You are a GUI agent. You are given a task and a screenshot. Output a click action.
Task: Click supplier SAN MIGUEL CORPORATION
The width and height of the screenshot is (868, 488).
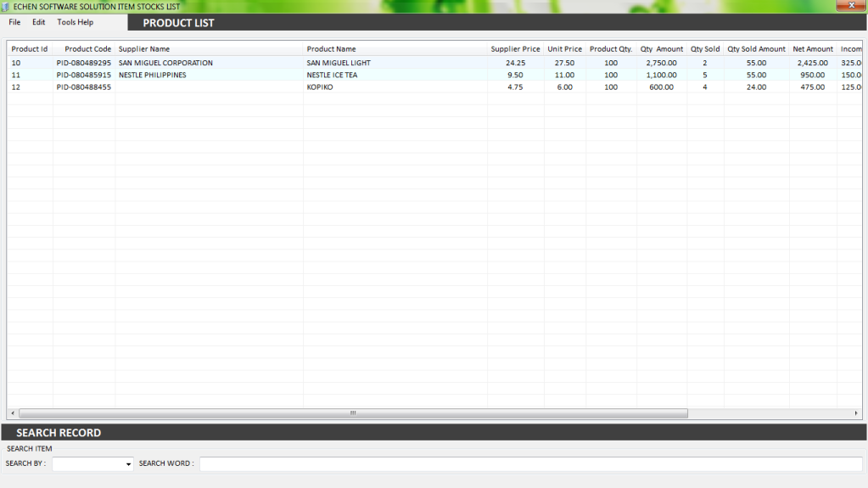click(x=165, y=63)
